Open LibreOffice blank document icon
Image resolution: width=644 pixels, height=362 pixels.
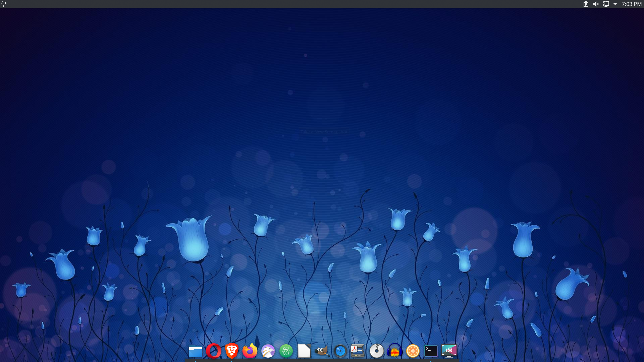(304, 351)
